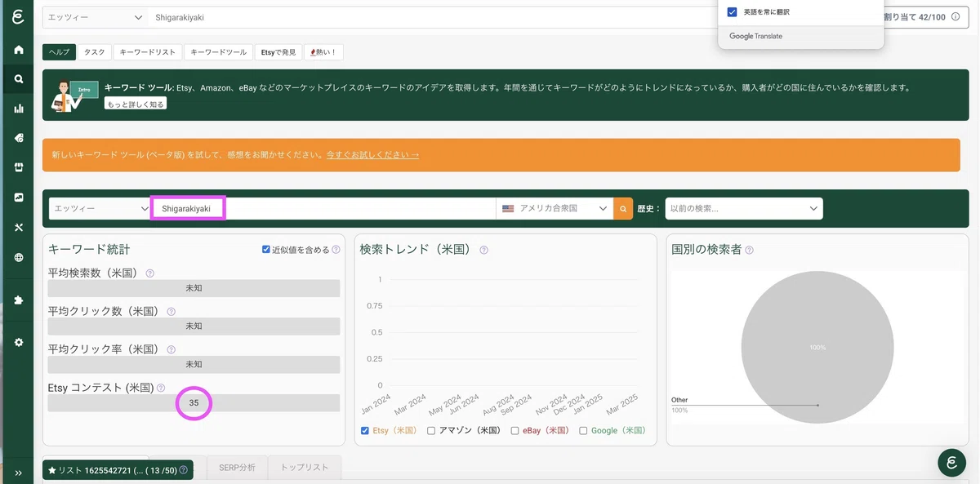Enable the アマゾン（米国）trend checkbox
Viewport: 980px width, 484px height.
point(431,430)
